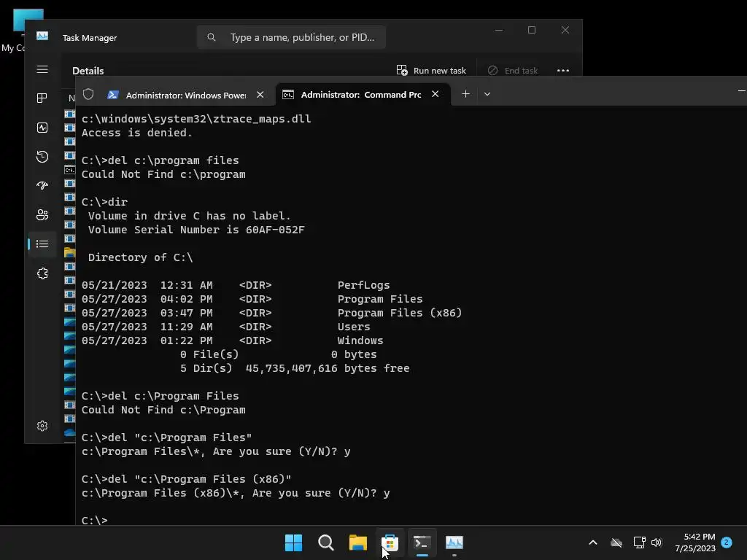The image size is (747, 560).
Task: Open notification badge showing 2
Action: click(x=727, y=542)
